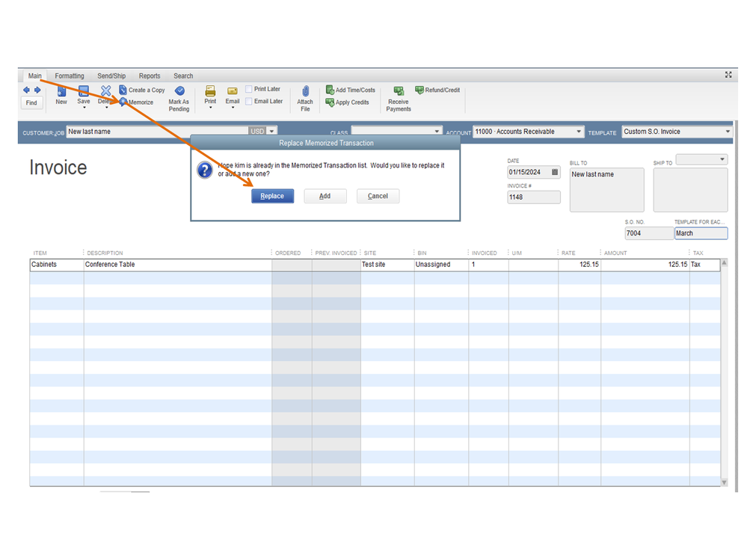
Task: Click the question mark icon in dialog
Action: coord(205,170)
